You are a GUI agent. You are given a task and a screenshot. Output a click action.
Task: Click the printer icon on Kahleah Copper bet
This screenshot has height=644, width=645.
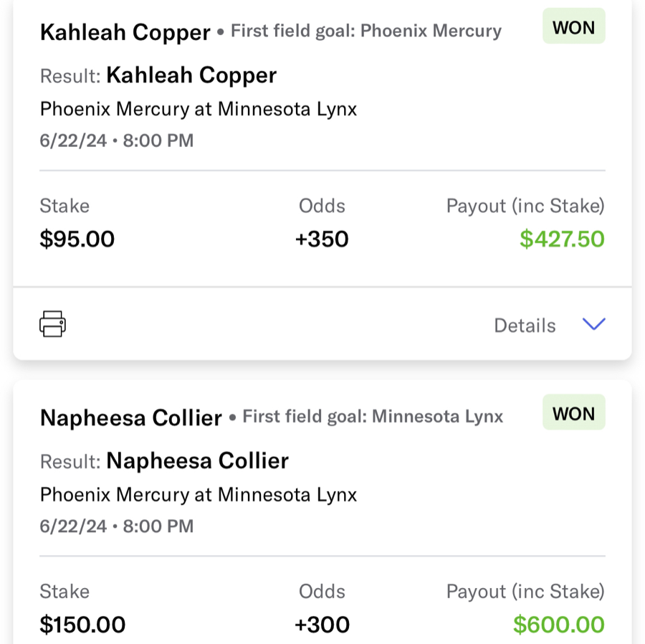(x=52, y=323)
